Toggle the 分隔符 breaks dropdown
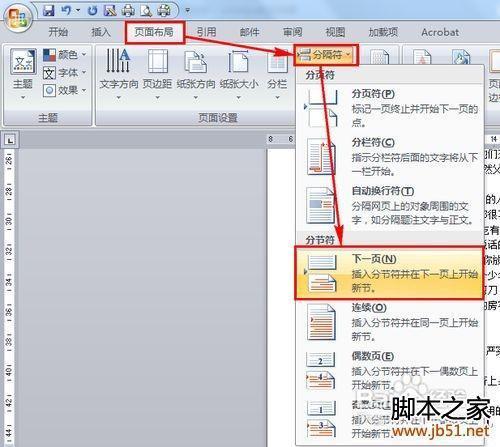The height and width of the screenshot is (447, 500). point(326,55)
